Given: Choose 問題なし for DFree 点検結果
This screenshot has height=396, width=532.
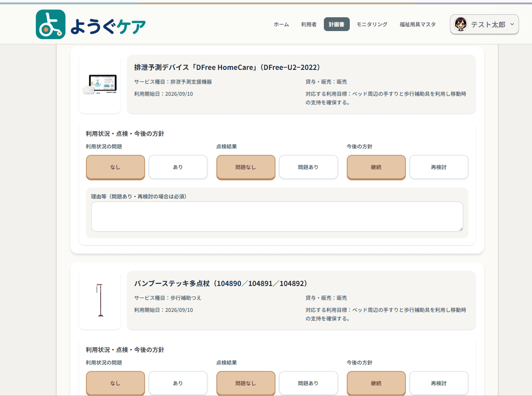Looking at the screenshot, I should pos(246,167).
